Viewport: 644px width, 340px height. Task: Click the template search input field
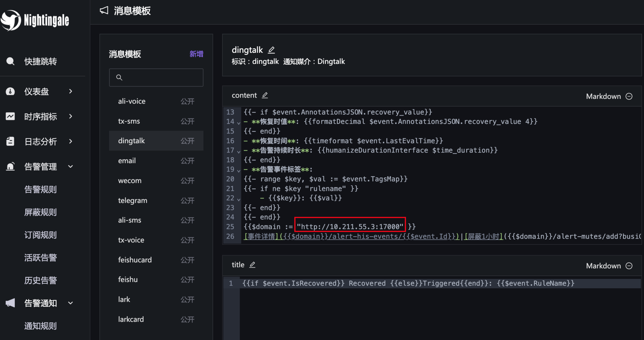pyautogui.click(x=160, y=78)
